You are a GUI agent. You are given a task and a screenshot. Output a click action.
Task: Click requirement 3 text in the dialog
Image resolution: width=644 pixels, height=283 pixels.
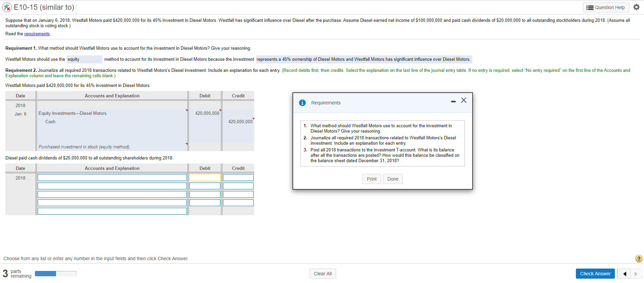pos(385,155)
